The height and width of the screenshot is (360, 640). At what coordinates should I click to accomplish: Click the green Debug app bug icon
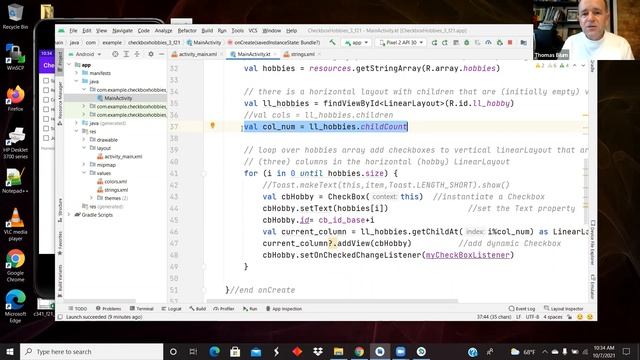[x=467, y=42]
